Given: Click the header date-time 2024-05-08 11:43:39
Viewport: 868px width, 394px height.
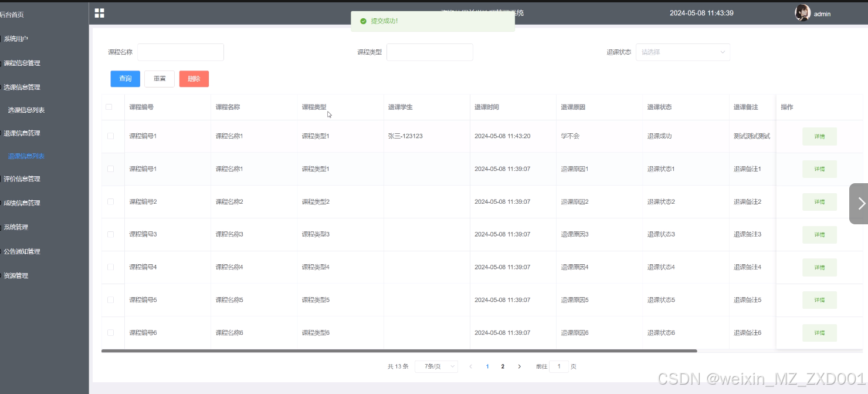Looking at the screenshot, I should (x=701, y=13).
